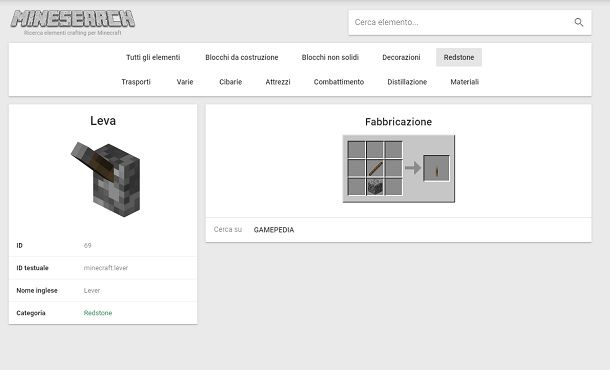Click the 'ID testuale' label
The image size is (610, 370).
click(x=32, y=268)
